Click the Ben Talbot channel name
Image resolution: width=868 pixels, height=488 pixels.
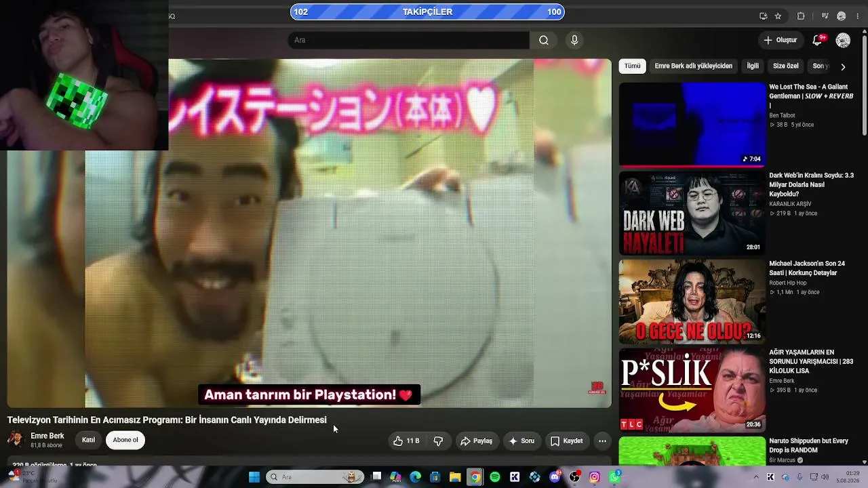pos(782,115)
